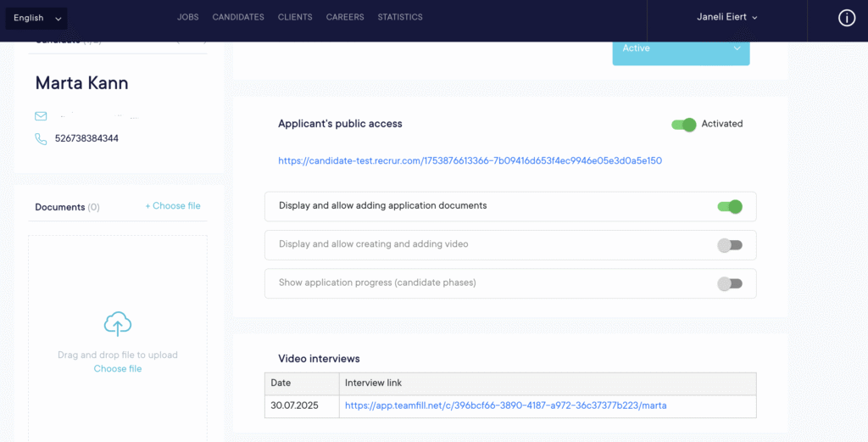Go to the Jobs menu
This screenshot has width=868, height=442.
[x=187, y=17]
